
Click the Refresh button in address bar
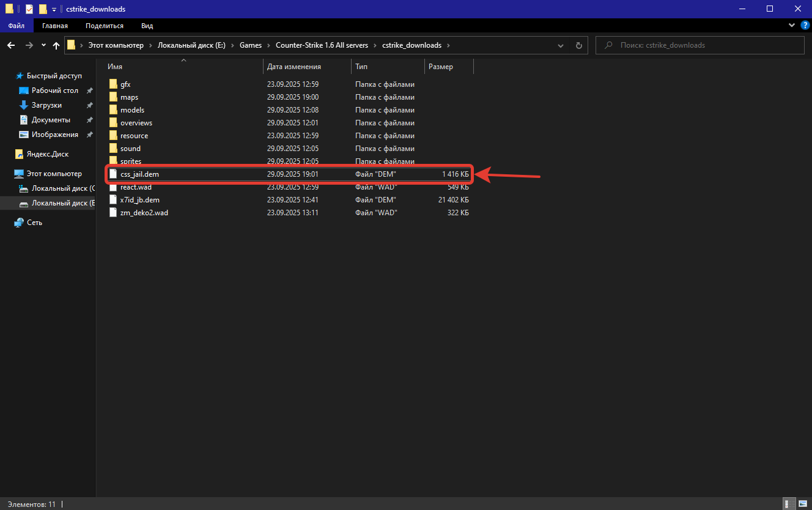coord(578,45)
